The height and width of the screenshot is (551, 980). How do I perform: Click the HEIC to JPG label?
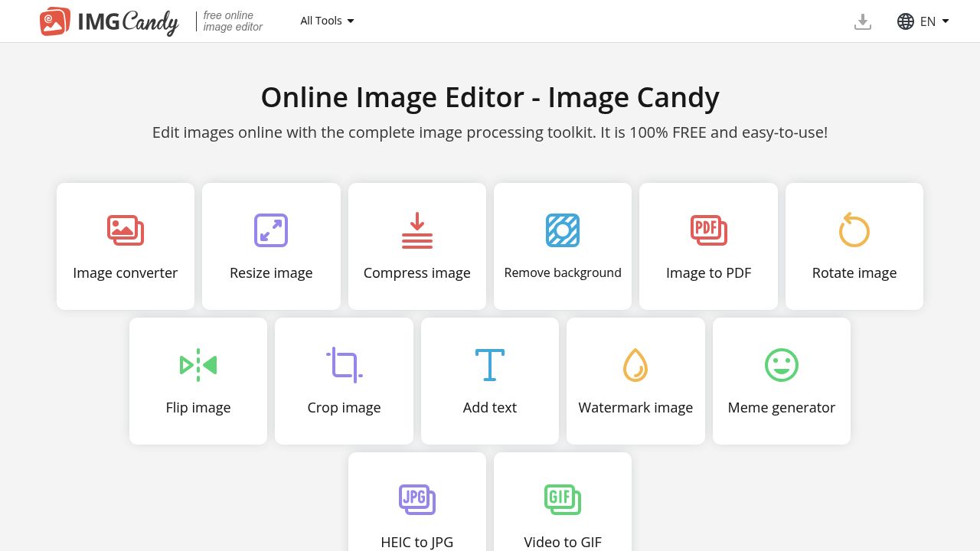click(417, 542)
